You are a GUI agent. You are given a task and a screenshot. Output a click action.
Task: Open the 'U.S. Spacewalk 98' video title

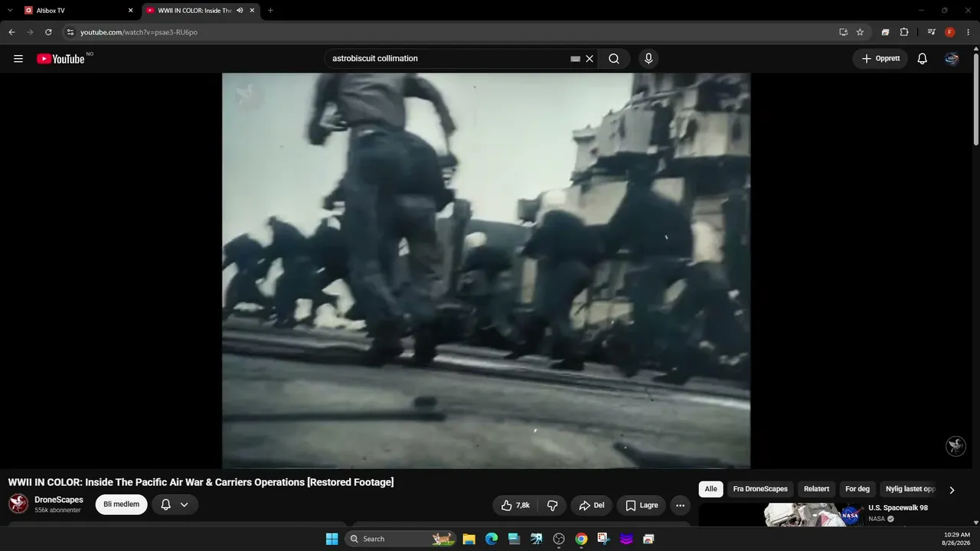point(898,508)
